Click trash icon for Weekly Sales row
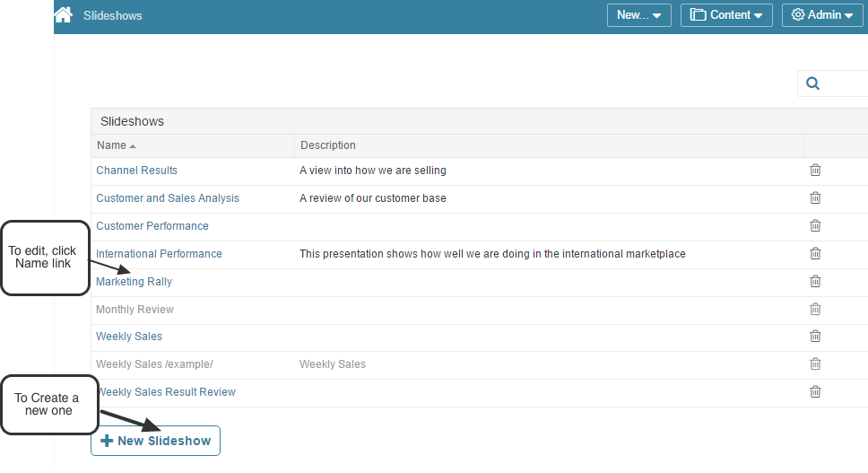The width and height of the screenshot is (868, 473). [815, 337]
